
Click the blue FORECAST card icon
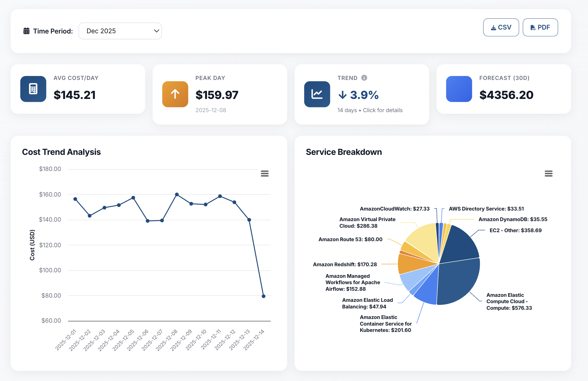pos(459,89)
